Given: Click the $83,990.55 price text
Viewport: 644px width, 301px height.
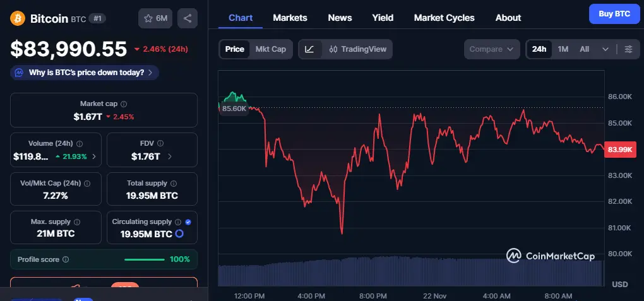Looking at the screenshot, I should [69, 49].
